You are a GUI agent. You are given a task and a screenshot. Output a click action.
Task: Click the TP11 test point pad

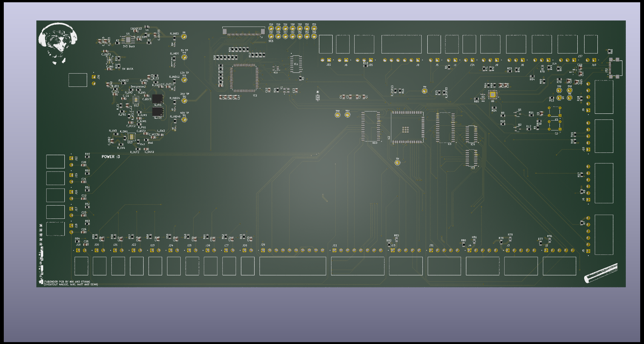tap(347, 115)
